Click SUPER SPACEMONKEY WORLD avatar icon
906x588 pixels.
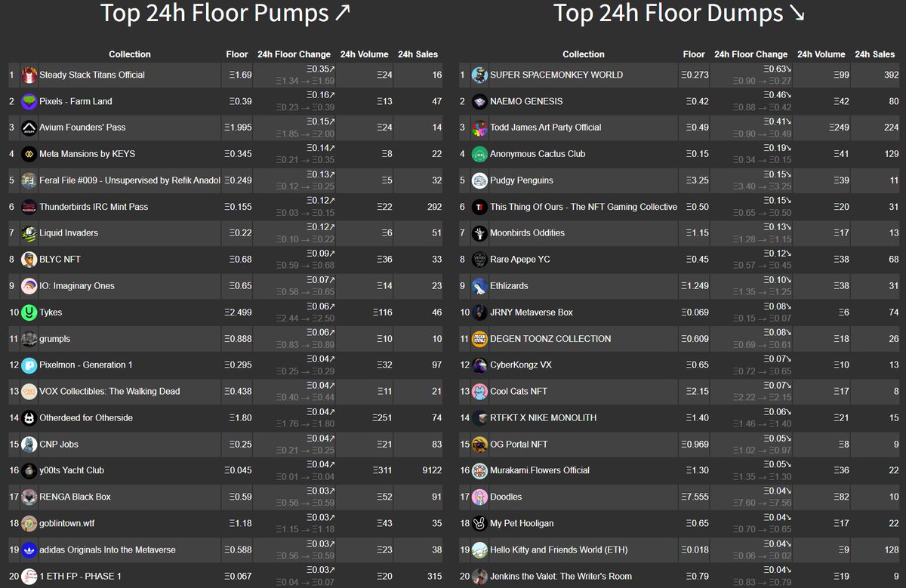pos(479,75)
